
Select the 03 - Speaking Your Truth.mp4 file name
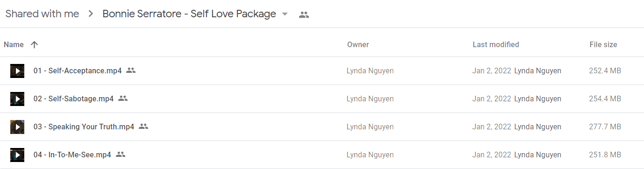84,127
